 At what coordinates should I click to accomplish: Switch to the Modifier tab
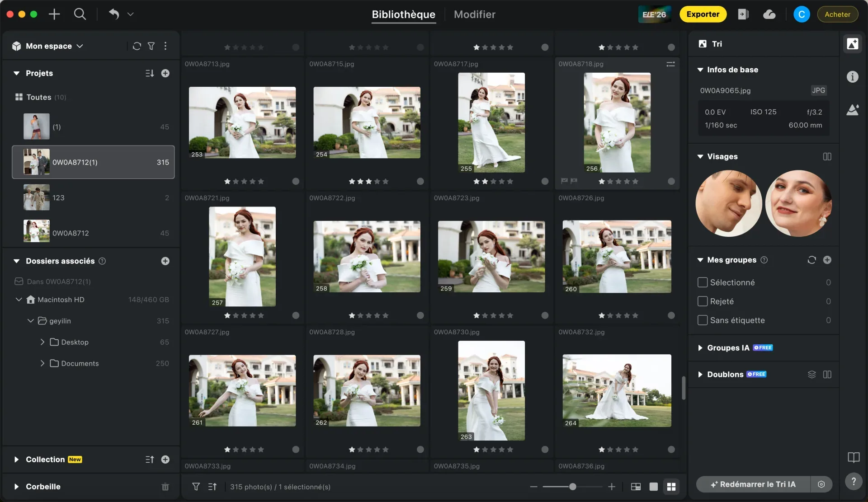pyautogui.click(x=474, y=14)
